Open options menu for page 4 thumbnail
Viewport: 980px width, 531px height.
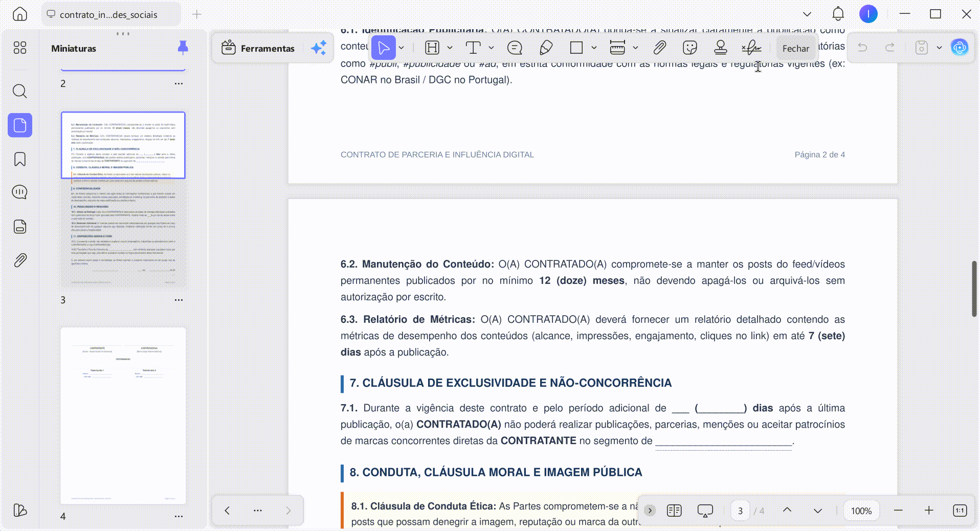[x=179, y=516]
